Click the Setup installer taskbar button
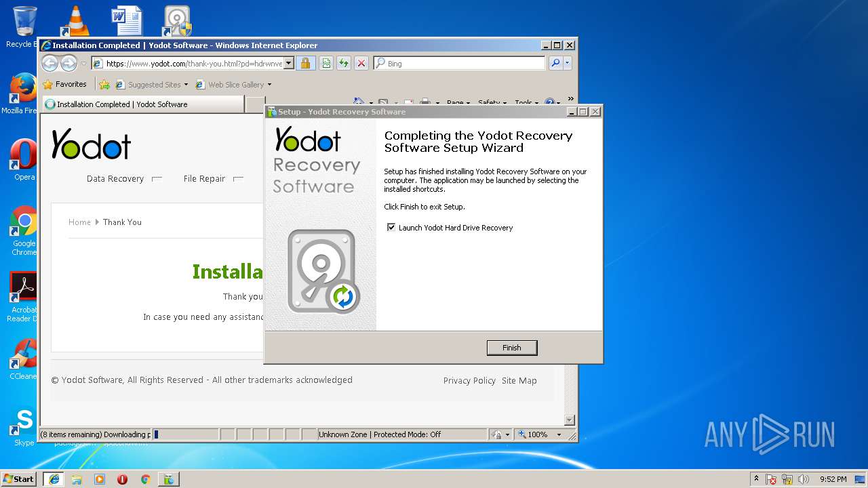868x488 pixels. (168, 479)
